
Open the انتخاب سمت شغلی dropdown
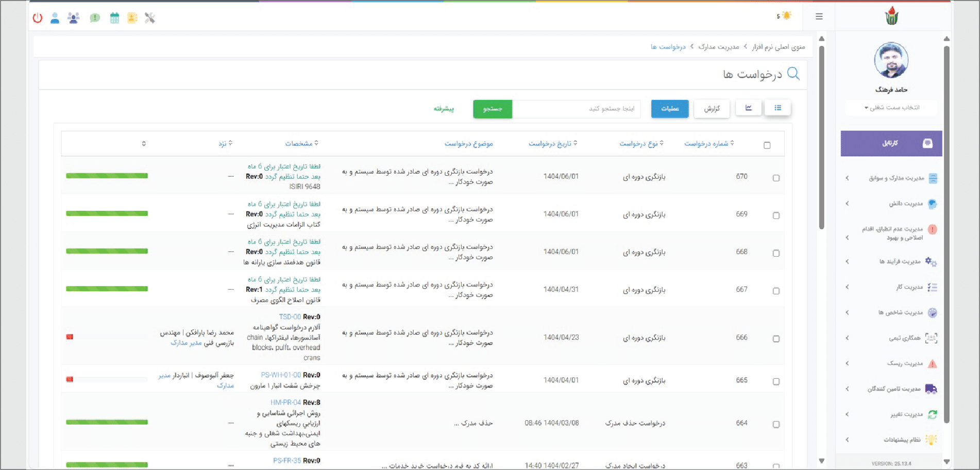(891, 108)
